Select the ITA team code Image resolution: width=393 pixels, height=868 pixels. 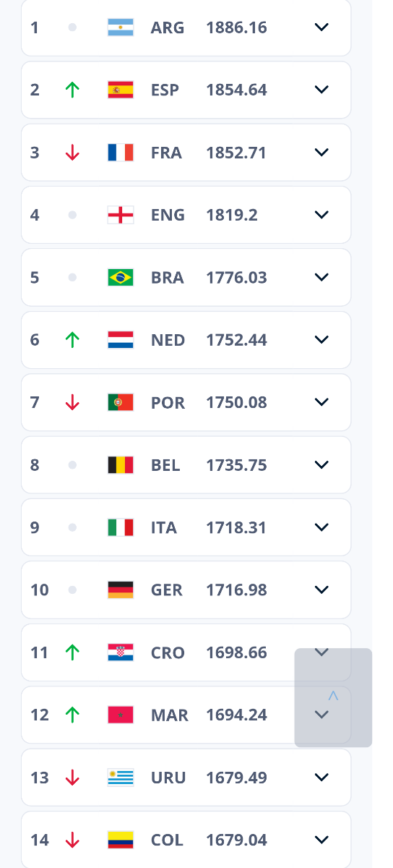[164, 527]
